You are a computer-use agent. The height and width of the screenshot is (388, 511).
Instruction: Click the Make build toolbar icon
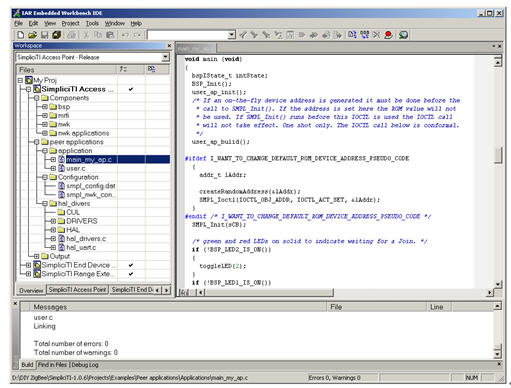tap(364, 35)
